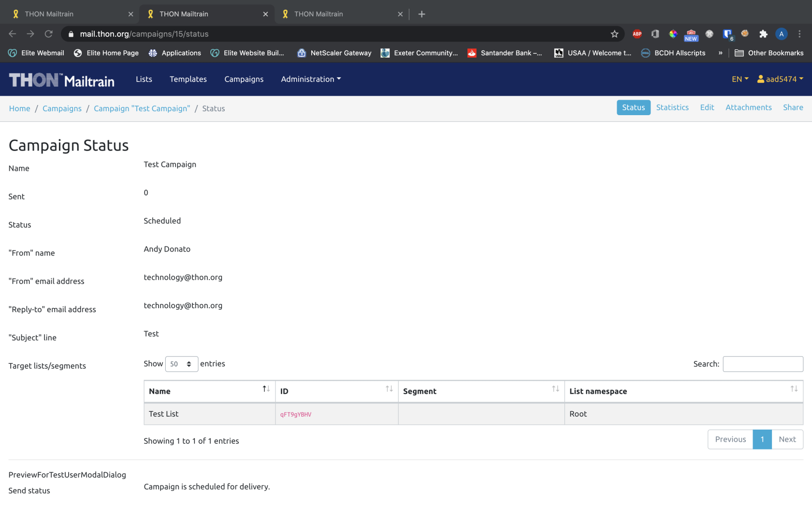Open the Bitwarden shield extension icon

pyautogui.click(x=727, y=34)
